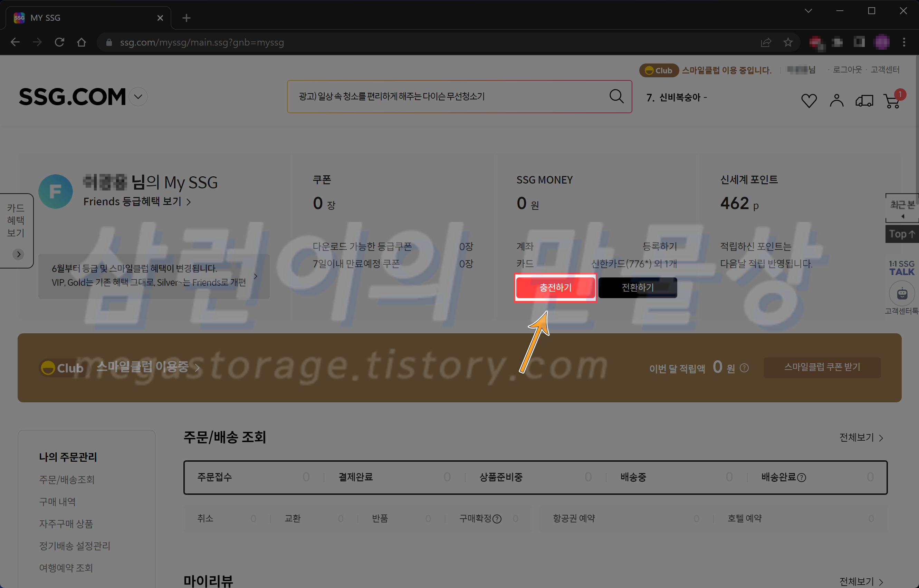Screen dimensions: 919x588
Task: Open Friends 등급혜택 보기 link
Action: point(137,202)
